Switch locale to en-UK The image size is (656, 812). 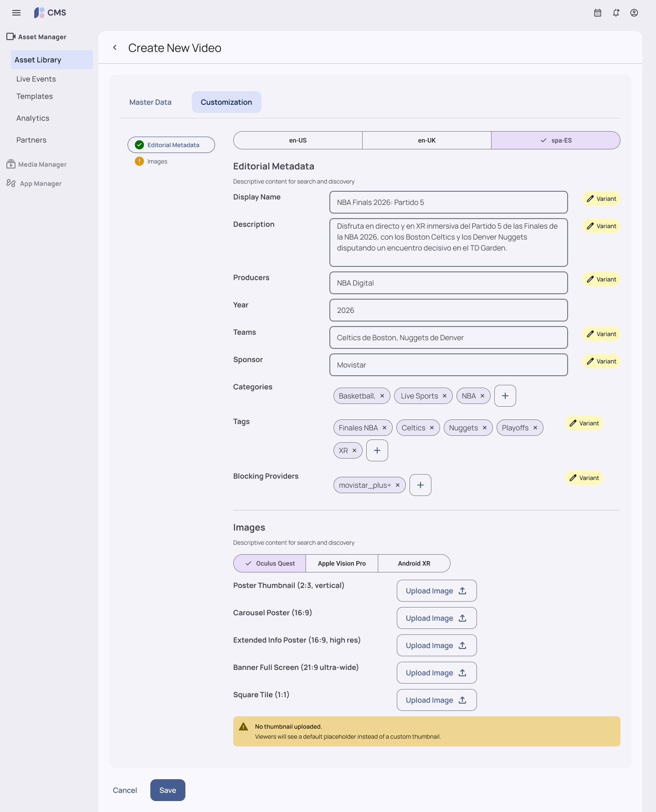pos(427,140)
